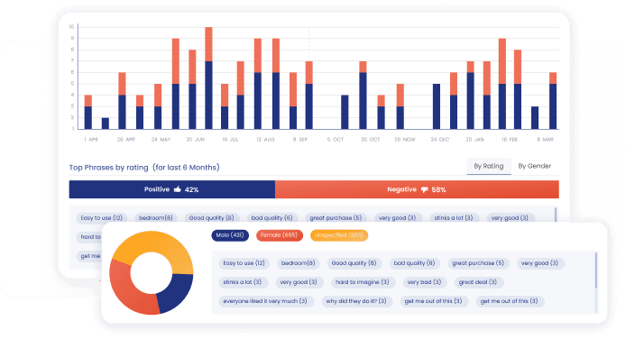Switch to the By Rating tab

489,166
